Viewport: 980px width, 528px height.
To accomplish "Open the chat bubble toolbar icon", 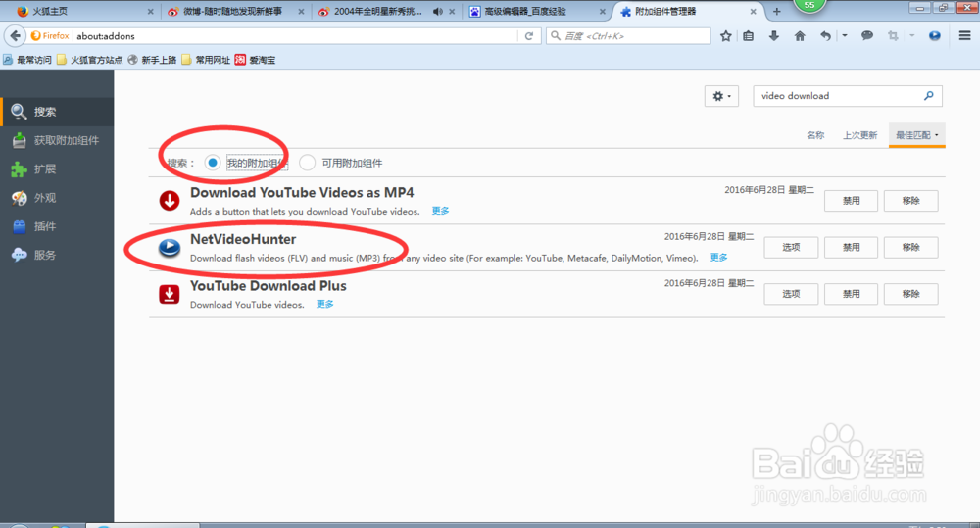I will point(867,36).
